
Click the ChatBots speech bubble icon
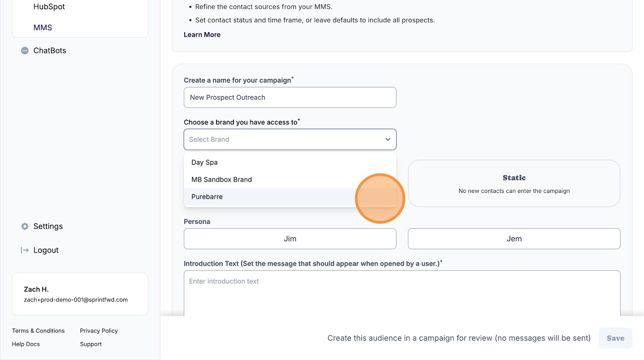click(25, 51)
